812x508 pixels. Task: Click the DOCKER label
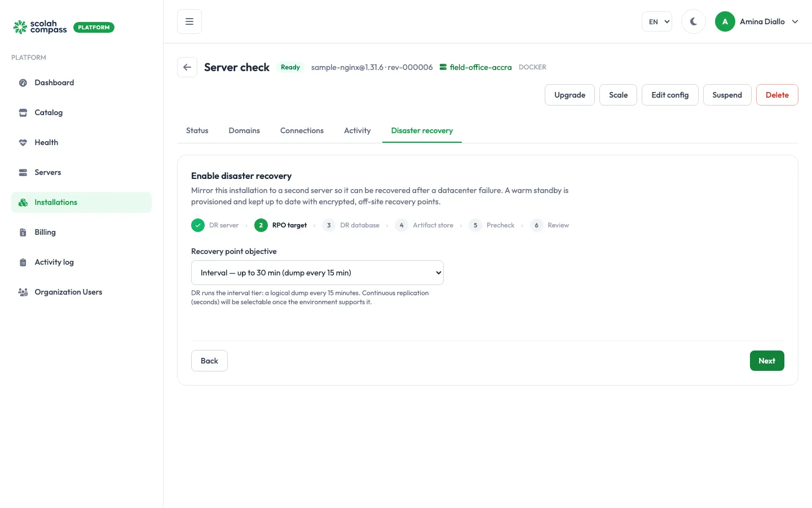coord(532,67)
